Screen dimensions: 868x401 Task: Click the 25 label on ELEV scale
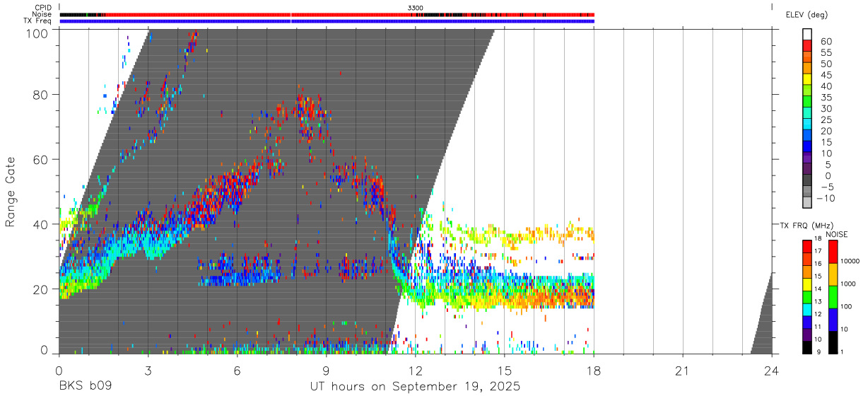[x=825, y=120]
